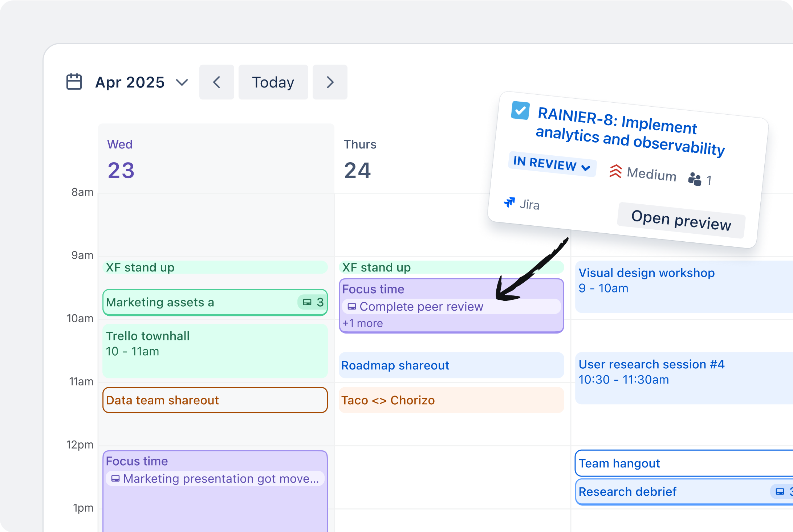The height and width of the screenshot is (532, 793).
Task: Click card icon beside Complete peer review
Action: 352,307
